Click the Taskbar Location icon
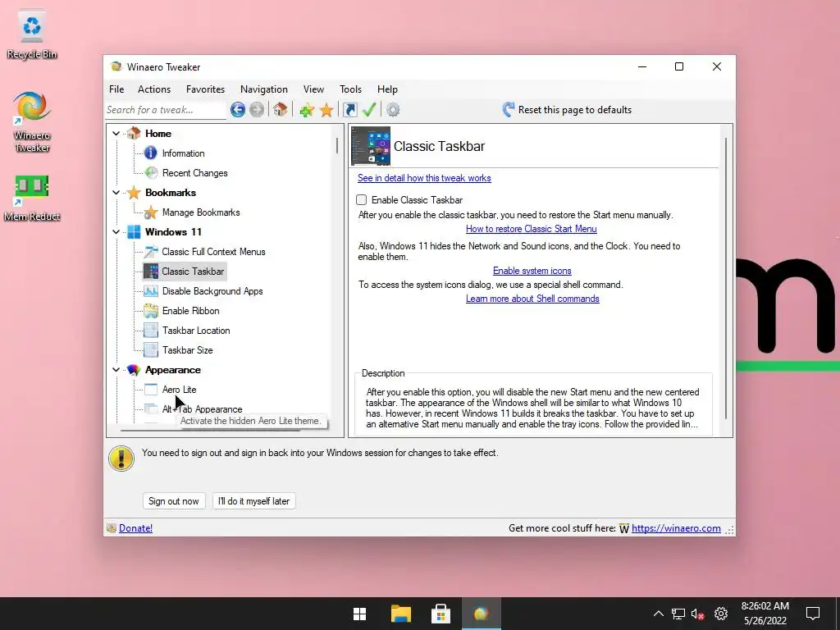The width and height of the screenshot is (840, 630). pos(151,331)
